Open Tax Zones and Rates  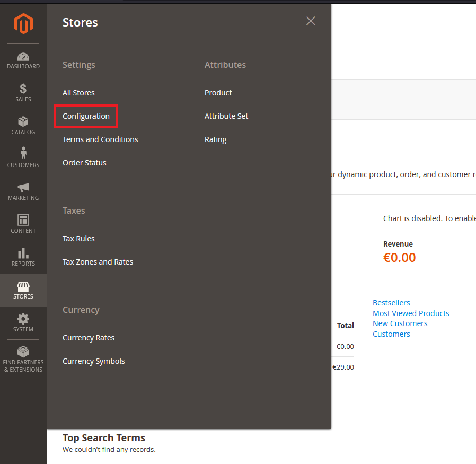click(x=98, y=262)
